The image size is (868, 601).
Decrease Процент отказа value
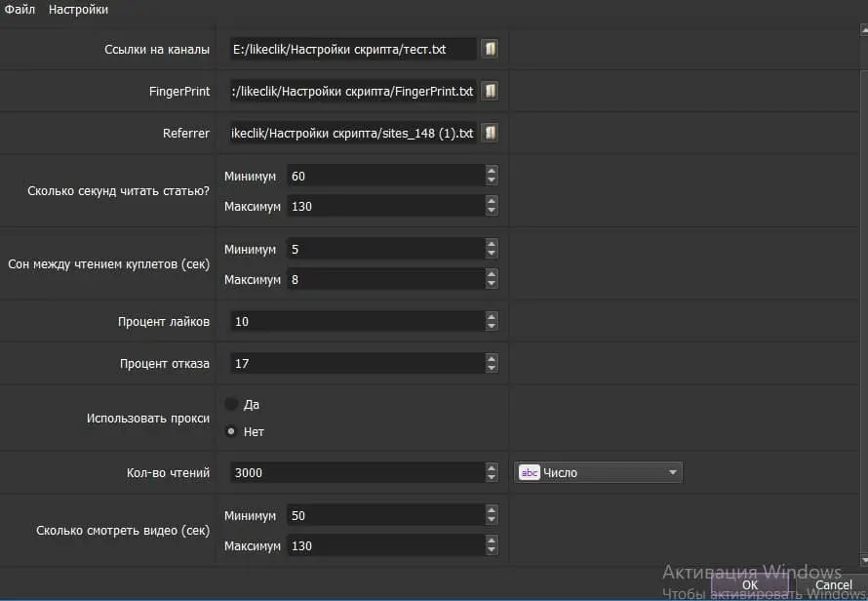click(x=492, y=369)
